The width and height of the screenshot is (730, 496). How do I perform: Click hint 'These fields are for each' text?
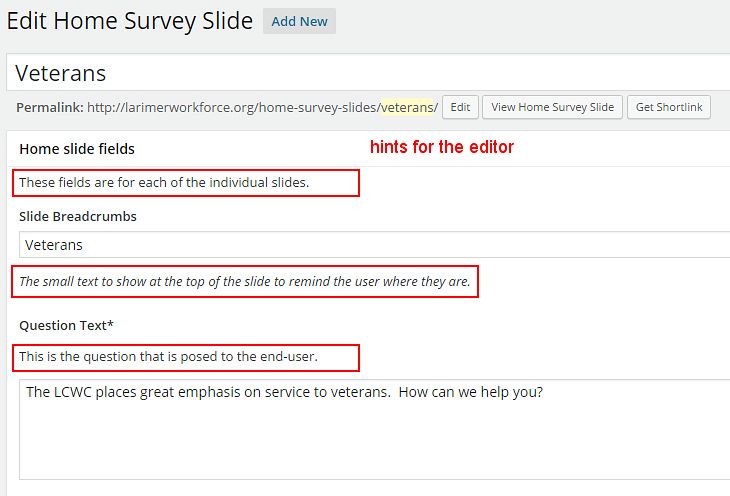pos(164,183)
